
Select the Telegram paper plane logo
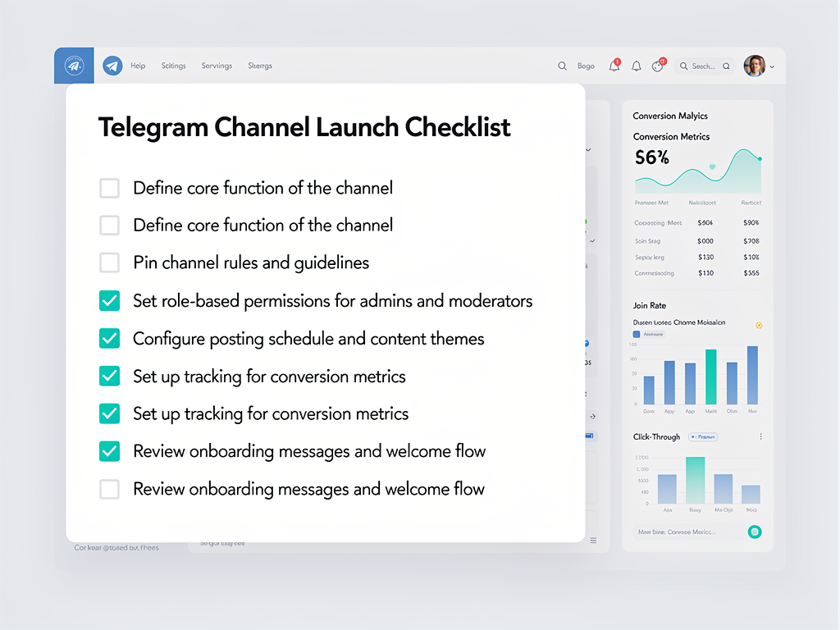(x=112, y=66)
